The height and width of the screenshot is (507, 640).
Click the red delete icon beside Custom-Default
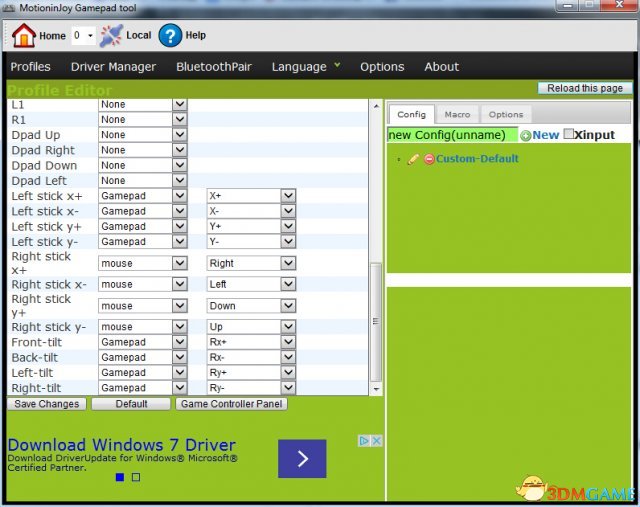coord(429,159)
